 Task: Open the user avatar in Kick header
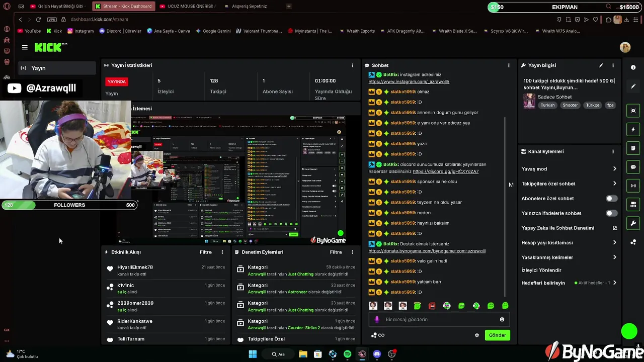[625, 47]
